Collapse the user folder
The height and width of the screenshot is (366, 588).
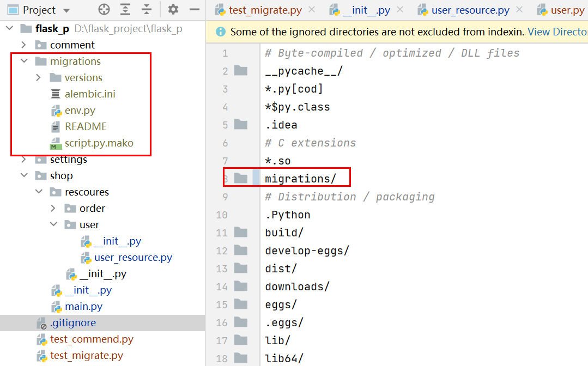pyautogui.click(x=53, y=224)
